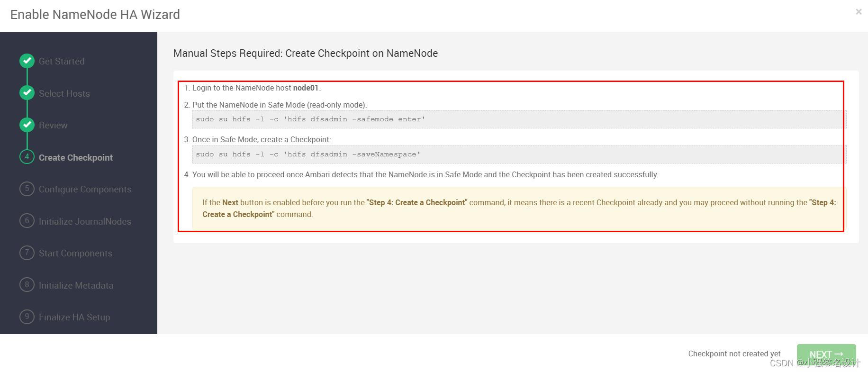Go to the Review step
This screenshot has width=868, height=372.
coord(53,125)
